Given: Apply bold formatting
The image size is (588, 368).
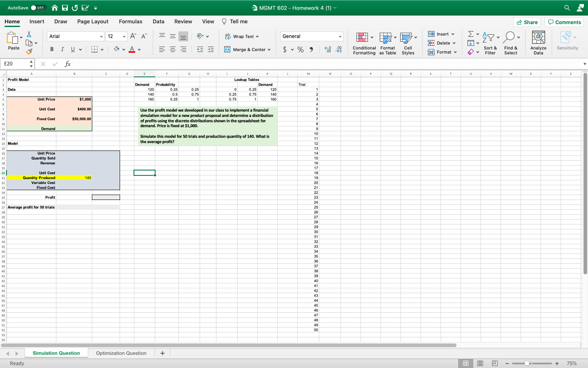Looking at the screenshot, I should (x=52, y=49).
